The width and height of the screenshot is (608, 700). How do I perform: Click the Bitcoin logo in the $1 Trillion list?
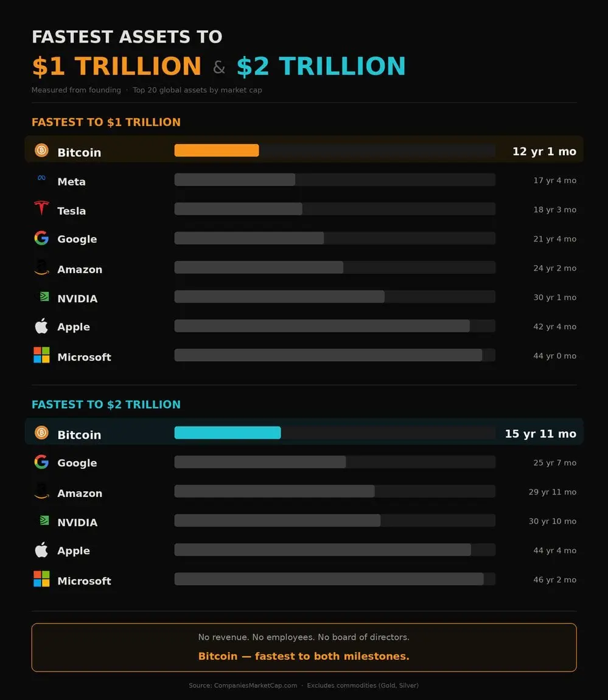click(x=41, y=150)
